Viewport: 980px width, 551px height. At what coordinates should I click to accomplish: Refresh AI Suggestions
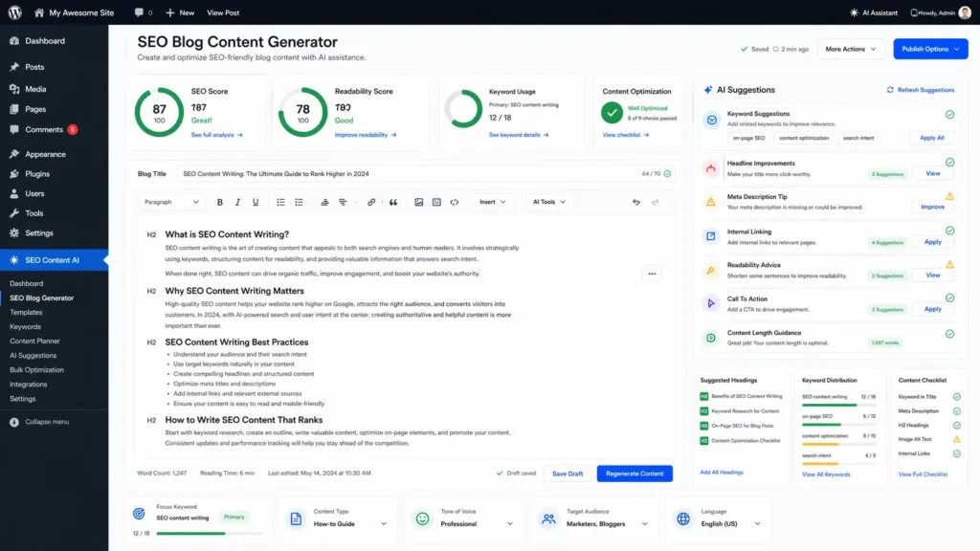(921, 90)
